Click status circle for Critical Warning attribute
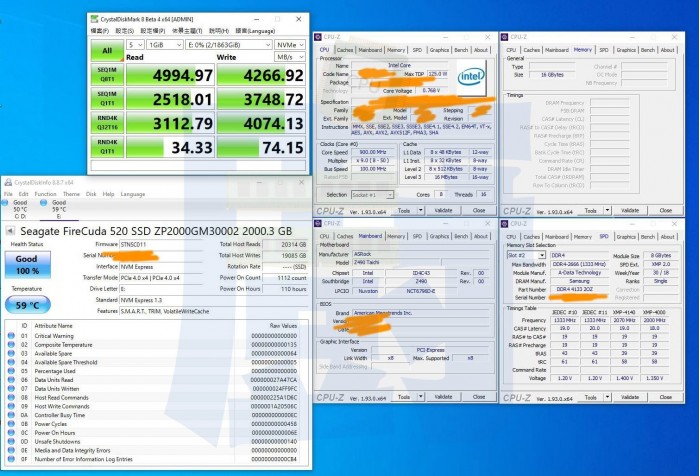Viewport: 700px width, 476px height. point(10,336)
